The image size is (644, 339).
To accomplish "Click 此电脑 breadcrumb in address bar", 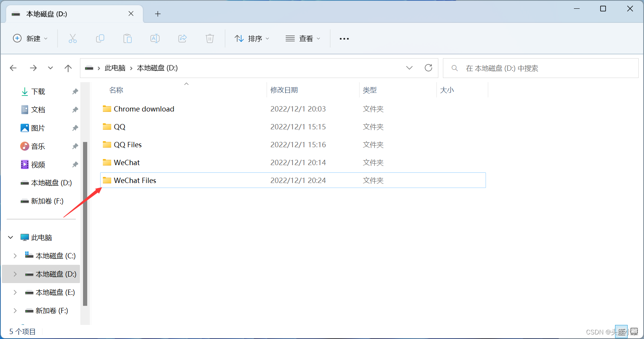I will (115, 68).
